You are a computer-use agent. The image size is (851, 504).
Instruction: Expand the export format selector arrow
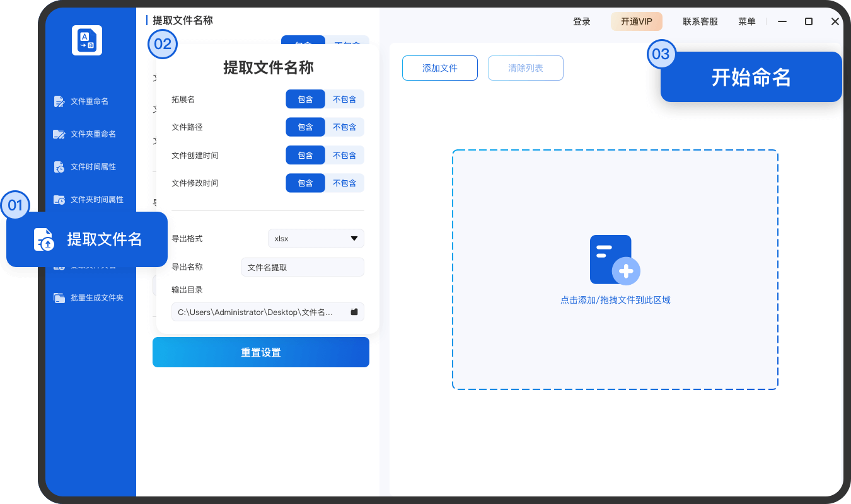tap(354, 238)
